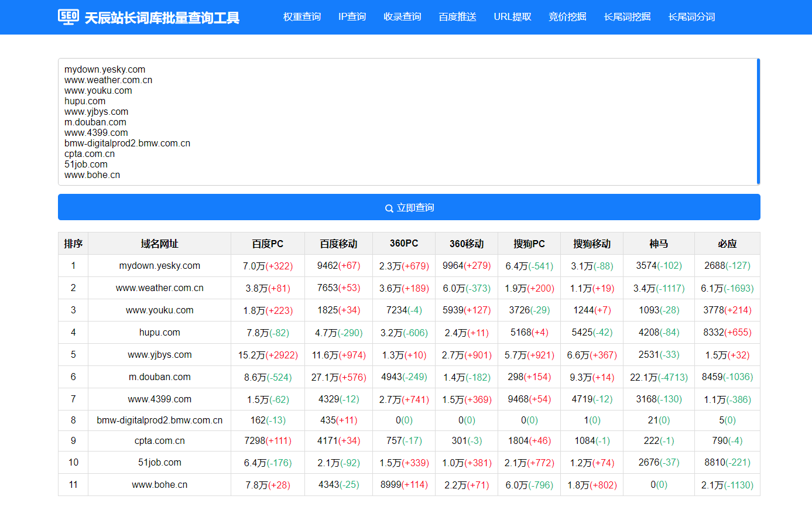812x506 pixels.
Task: Click the cell 8332(+655)
Action: coord(727,333)
